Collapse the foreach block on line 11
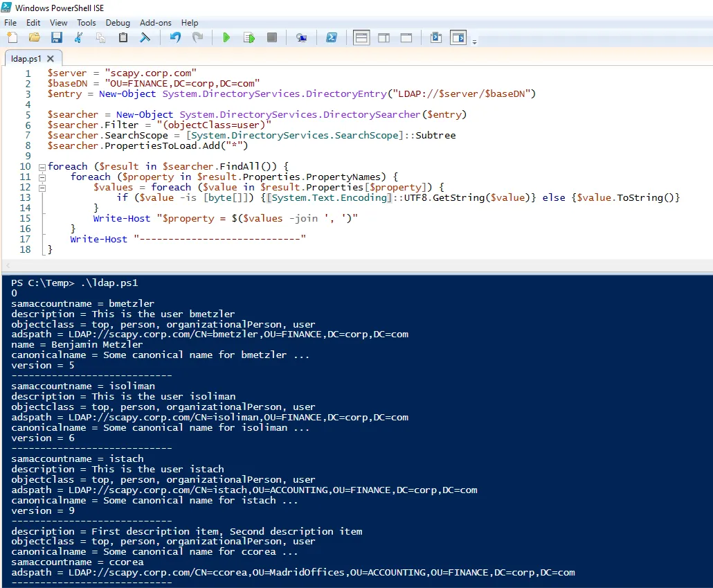 tap(42, 177)
